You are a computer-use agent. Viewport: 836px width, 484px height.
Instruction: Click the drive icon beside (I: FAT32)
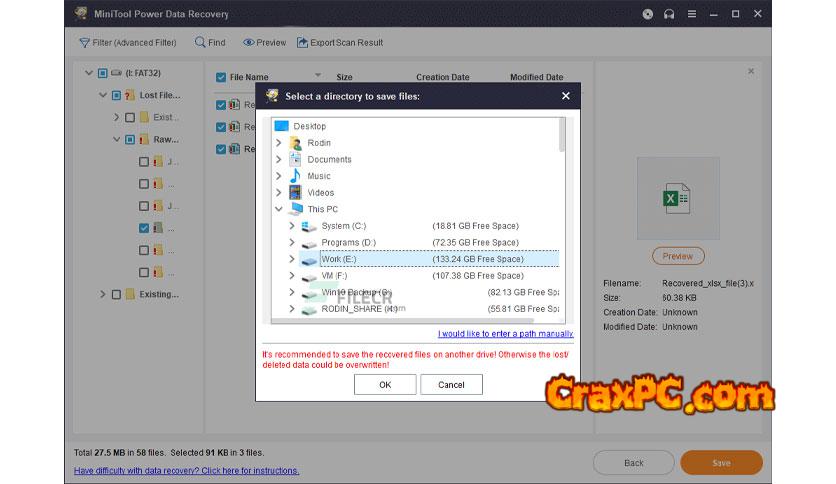116,72
